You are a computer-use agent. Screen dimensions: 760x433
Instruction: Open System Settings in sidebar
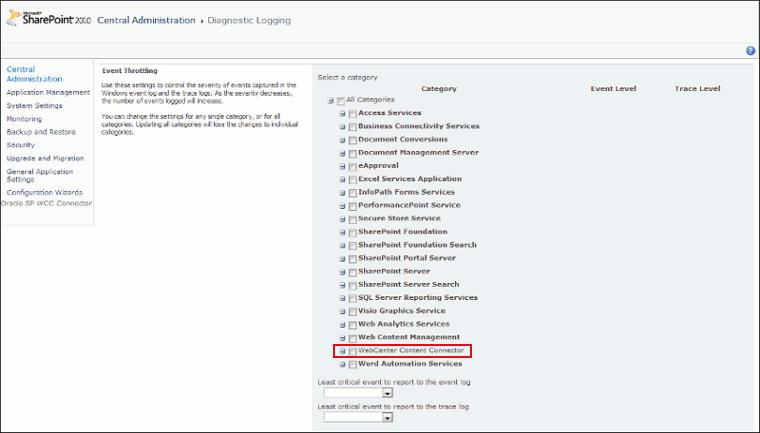click(x=34, y=105)
